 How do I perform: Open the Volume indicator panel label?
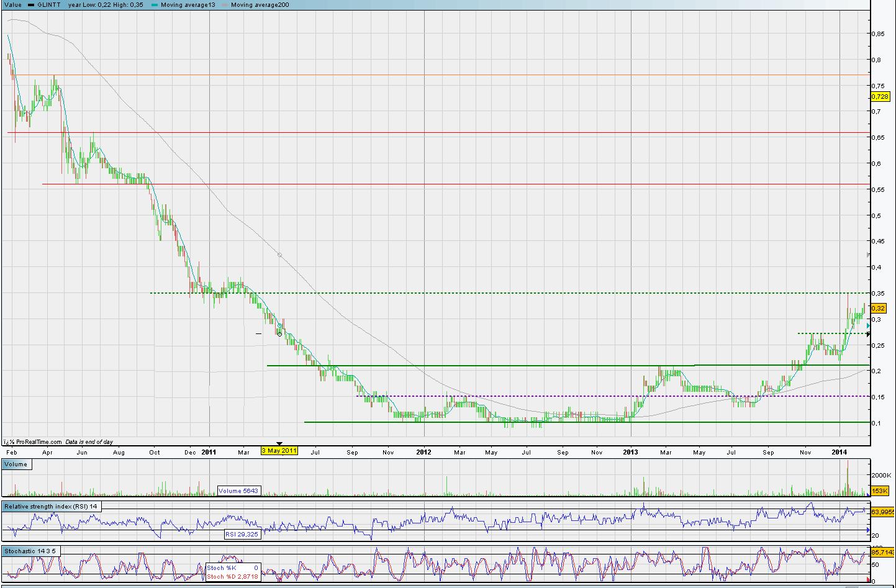[x=16, y=464]
